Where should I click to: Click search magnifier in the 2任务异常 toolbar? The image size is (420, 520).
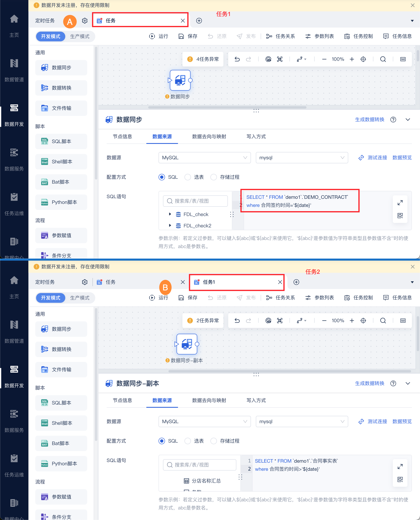[383, 320]
